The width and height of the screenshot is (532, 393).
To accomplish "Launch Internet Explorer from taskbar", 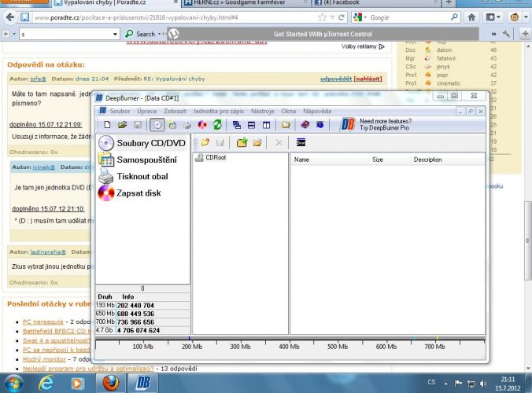I will click(46, 384).
